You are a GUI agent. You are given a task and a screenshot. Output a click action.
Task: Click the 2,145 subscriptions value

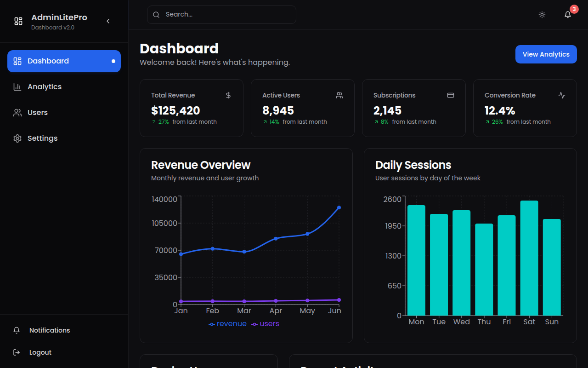tap(387, 110)
